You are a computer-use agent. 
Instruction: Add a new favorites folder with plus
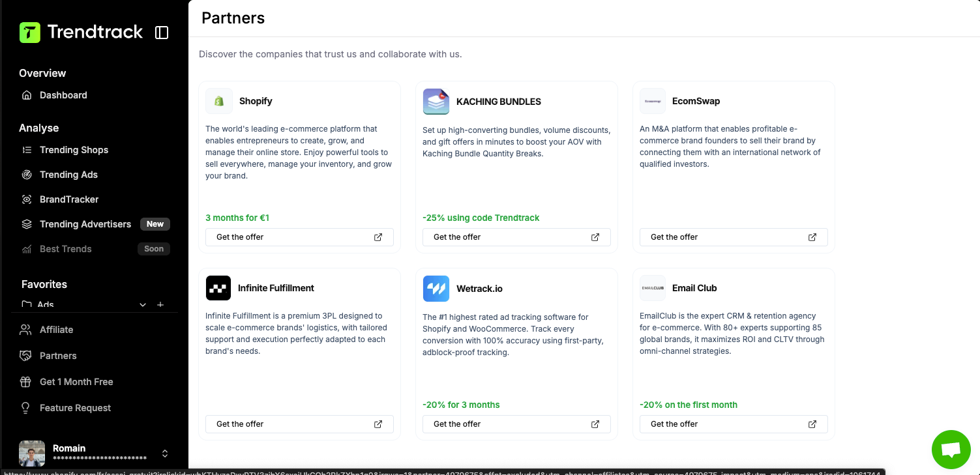click(160, 305)
